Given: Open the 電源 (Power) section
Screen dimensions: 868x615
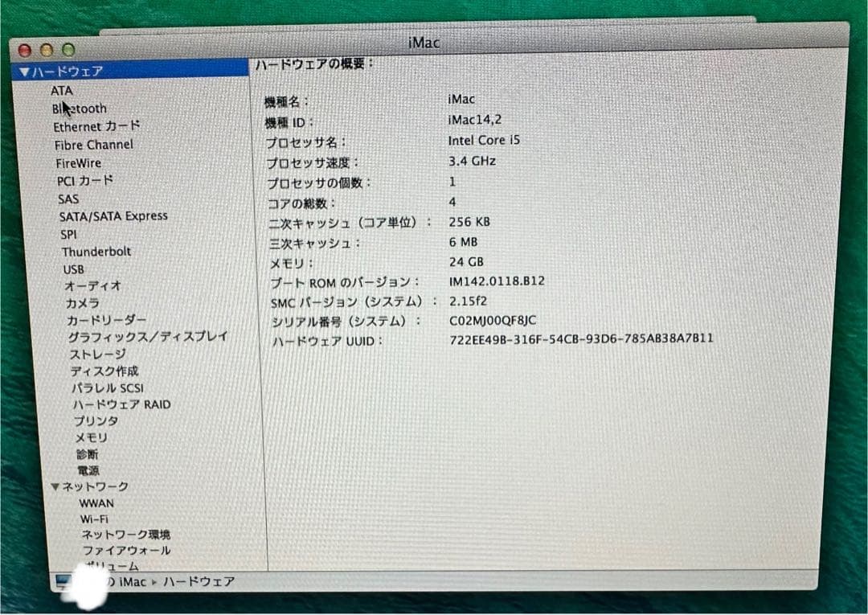Looking at the screenshot, I should [88, 470].
